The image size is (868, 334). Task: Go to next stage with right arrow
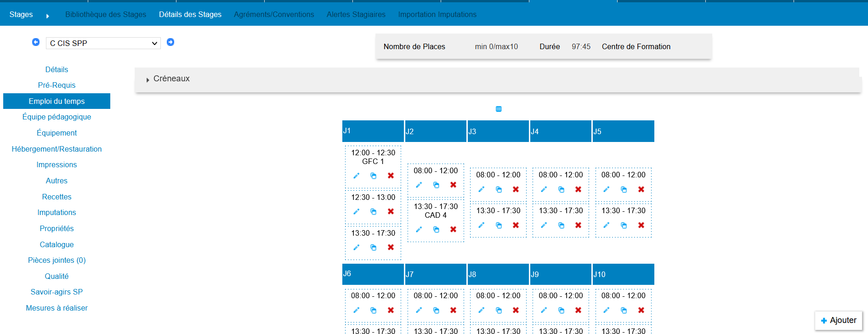[170, 42]
